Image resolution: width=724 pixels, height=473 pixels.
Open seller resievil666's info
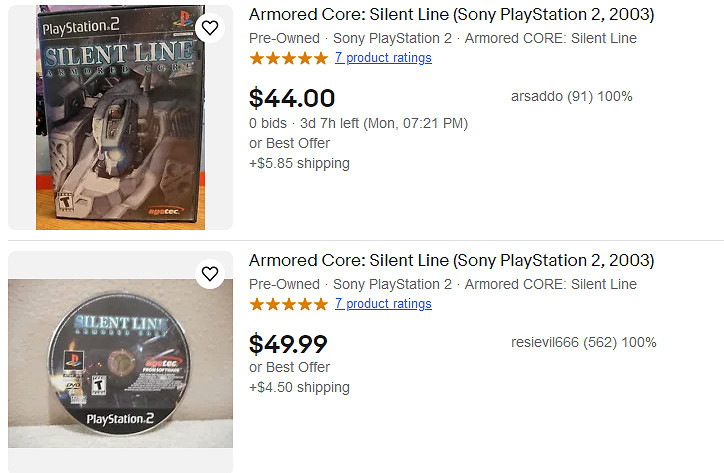[x=583, y=343]
